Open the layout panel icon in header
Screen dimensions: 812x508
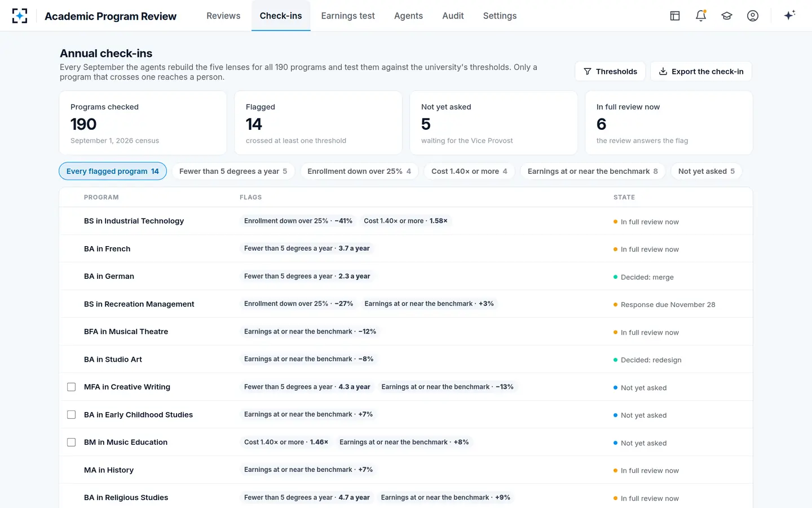click(x=675, y=16)
